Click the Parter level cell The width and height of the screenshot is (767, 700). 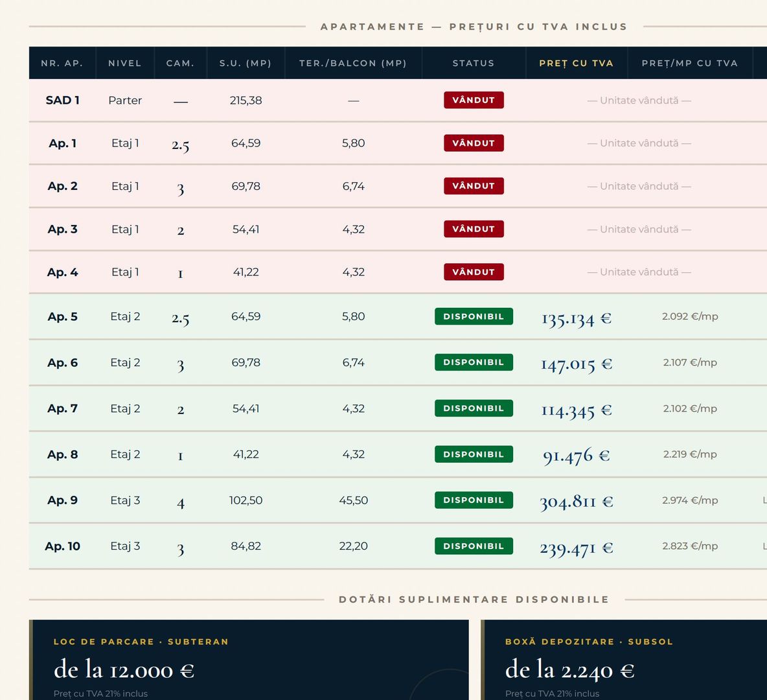tap(125, 100)
